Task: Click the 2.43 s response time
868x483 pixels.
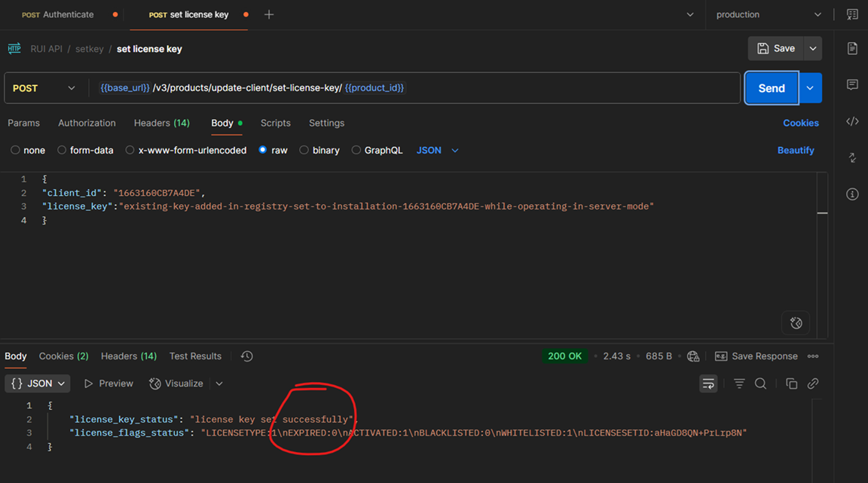Action: pos(616,356)
